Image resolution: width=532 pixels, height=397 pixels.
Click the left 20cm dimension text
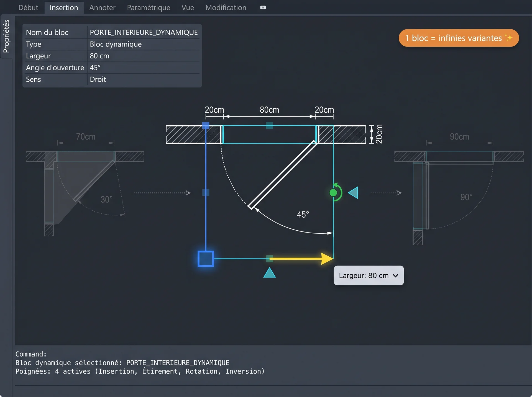coord(214,110)
